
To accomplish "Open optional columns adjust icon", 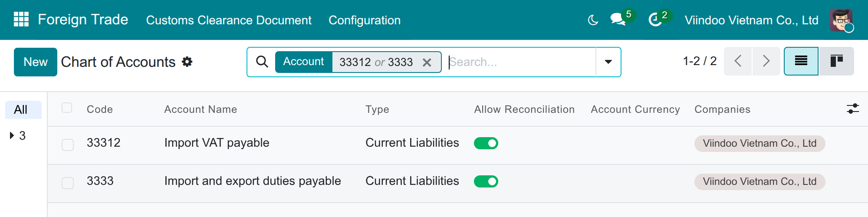I will coord(853,108).
